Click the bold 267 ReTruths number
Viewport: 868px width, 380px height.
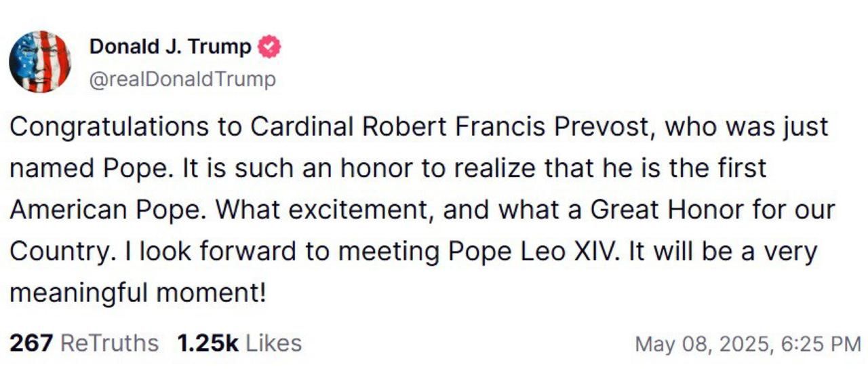point(31,343)
